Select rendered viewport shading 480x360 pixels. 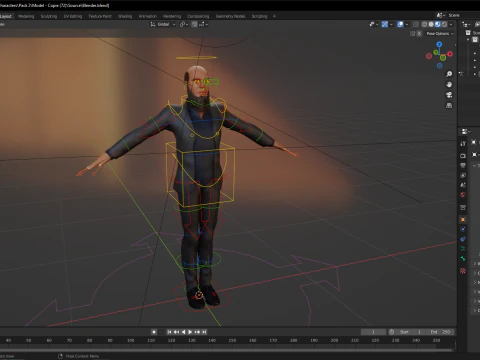tap(444, 24)
